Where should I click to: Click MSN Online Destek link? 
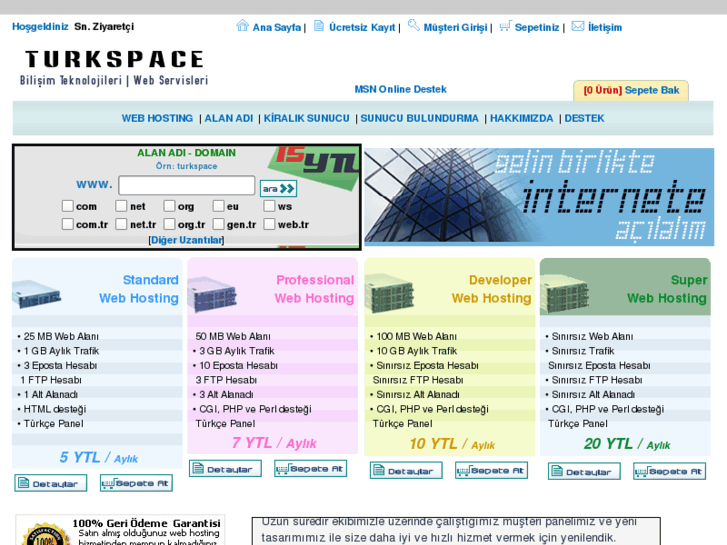pos(401,89)
